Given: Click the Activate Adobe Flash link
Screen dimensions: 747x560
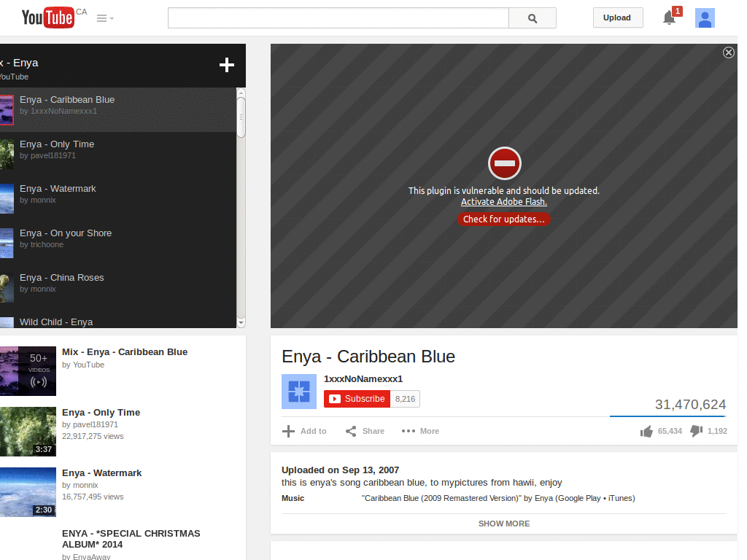Looking at the screenshot, I should tap(503, 201).
